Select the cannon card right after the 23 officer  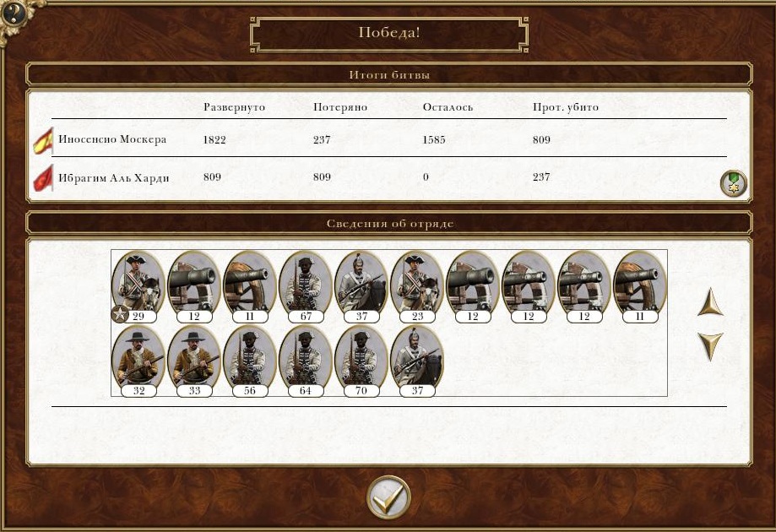(473, 286)
